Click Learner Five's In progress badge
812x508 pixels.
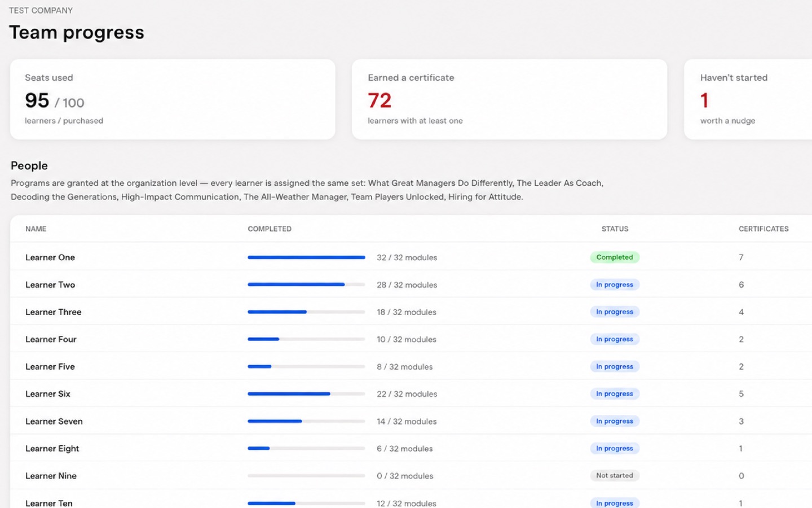pyautogui.click(x=615, y=366)
